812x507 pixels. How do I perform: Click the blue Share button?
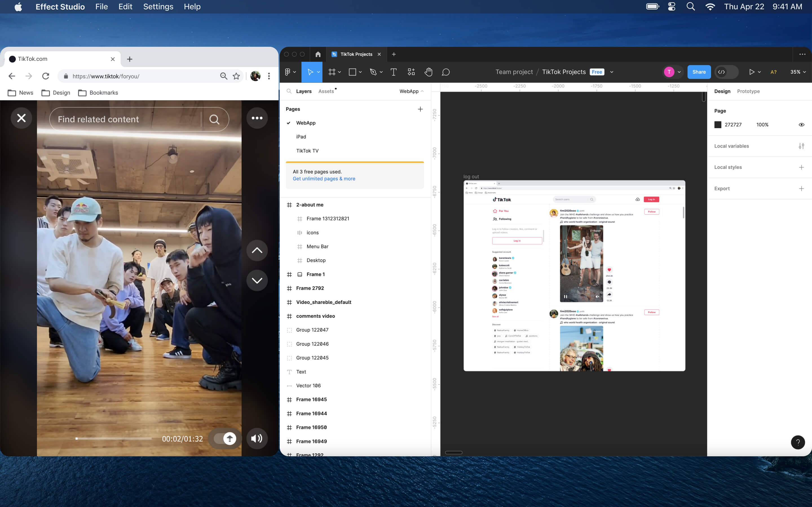(699, 72)
